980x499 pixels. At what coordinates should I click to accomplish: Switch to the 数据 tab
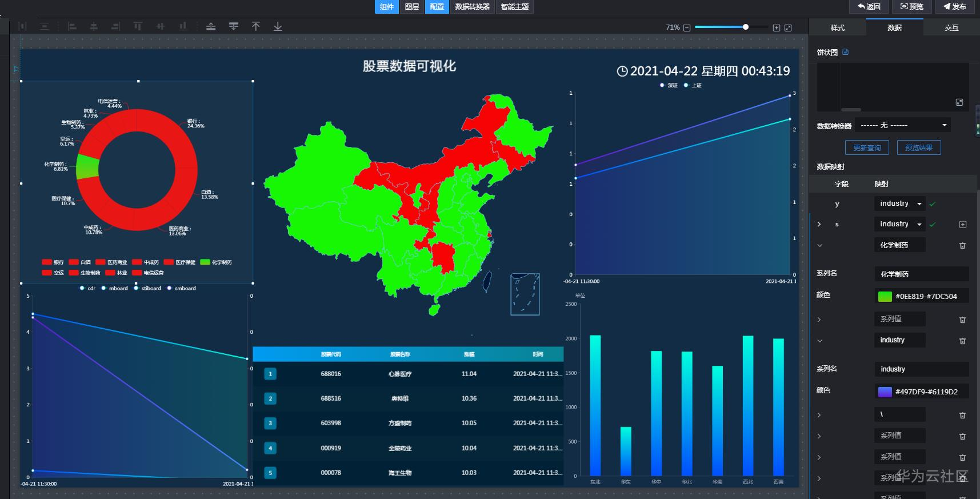(895, 28)
